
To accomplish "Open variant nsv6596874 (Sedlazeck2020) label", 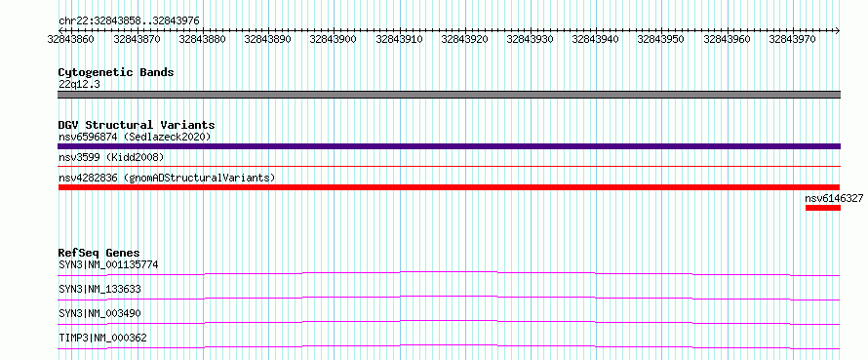I will (x=135, y=137).
